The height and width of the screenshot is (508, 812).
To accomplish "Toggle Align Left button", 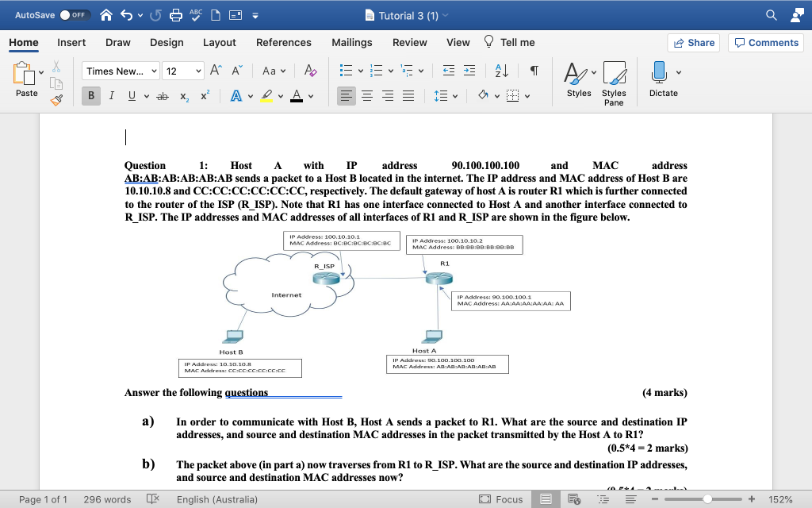I will pyautogui.click(x=347, y=96).
